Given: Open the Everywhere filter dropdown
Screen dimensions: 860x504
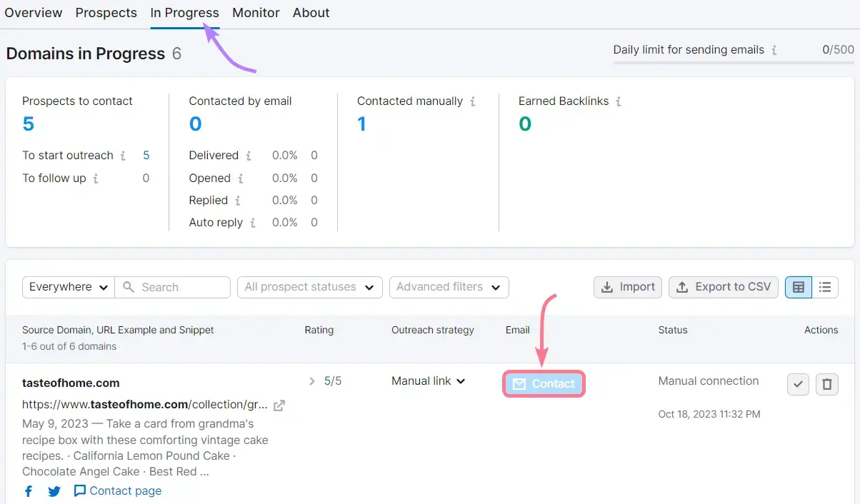Looking at the screenshot, I should [67, 286].
